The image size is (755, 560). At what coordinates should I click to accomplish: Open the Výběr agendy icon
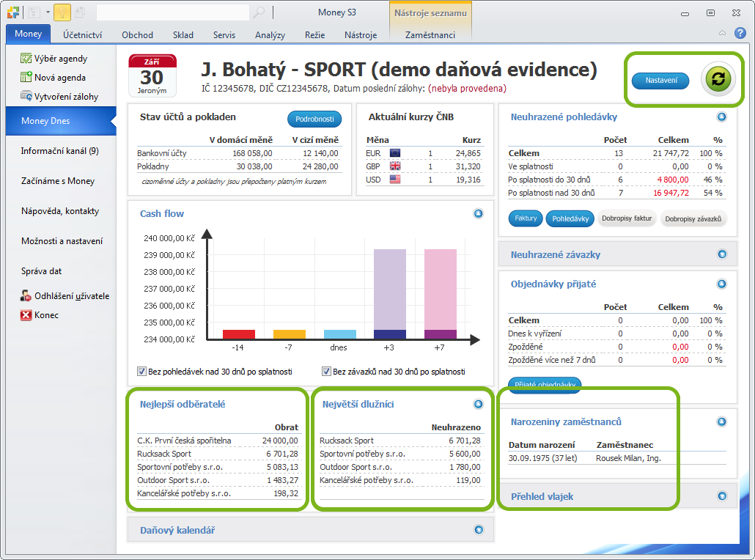tap(26, 59)
